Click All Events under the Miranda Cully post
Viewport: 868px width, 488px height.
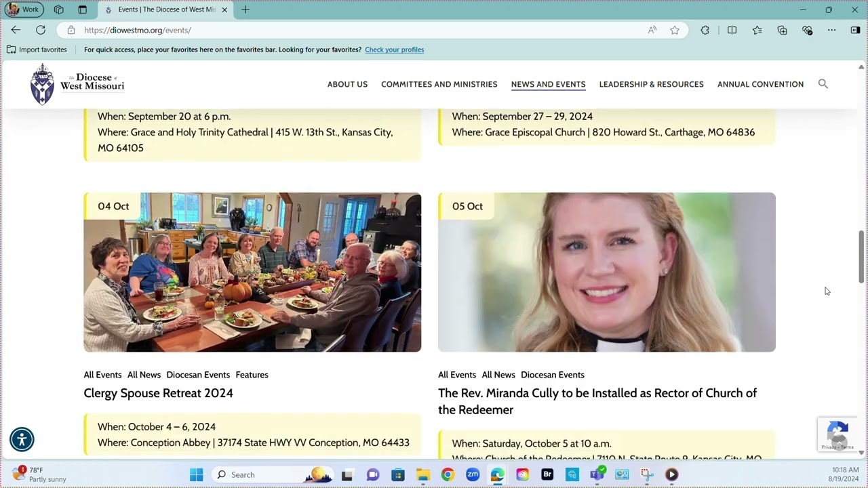tap(457, 375)
